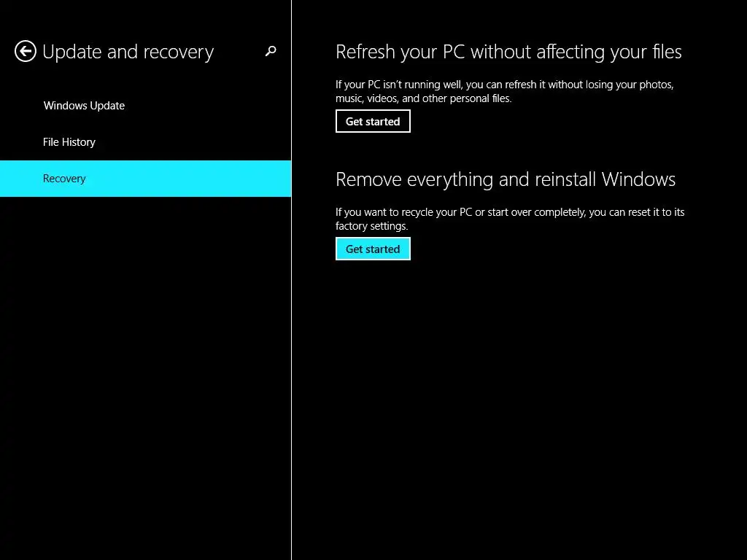Click the paragraph about recycling your PC
This screenshot has width=747, height=560.
coord(510,219)
